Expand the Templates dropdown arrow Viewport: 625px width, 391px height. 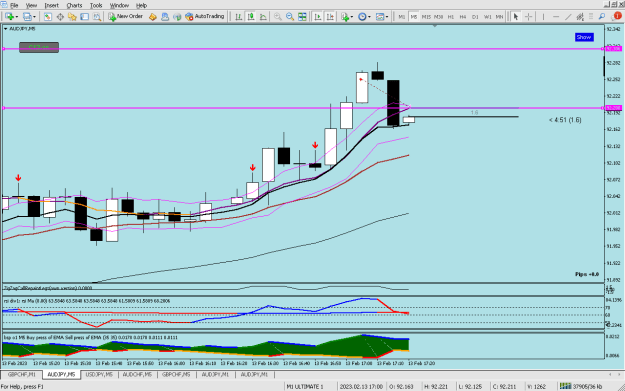pyautogui.click(x=387, y=17)
